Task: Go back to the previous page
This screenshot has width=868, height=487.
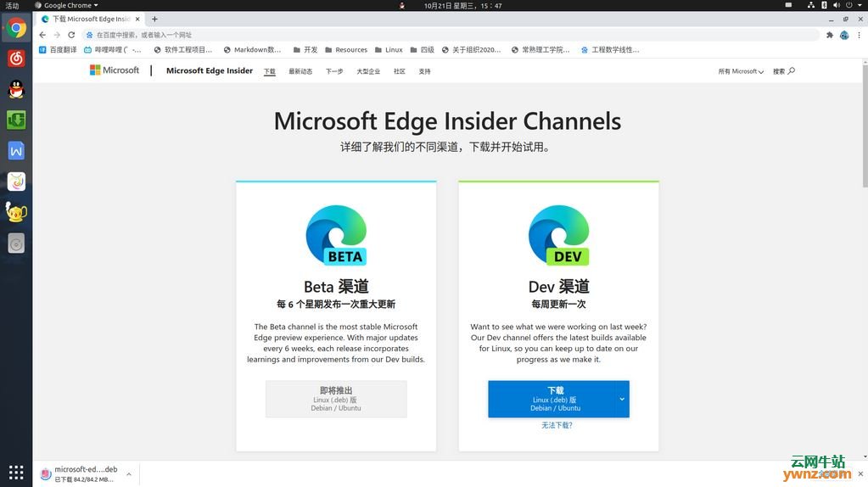Action: [x=42, y=34]
